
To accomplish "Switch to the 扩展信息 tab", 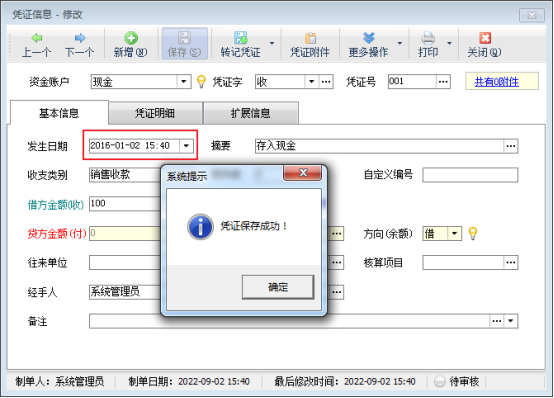I will [251, 113].
